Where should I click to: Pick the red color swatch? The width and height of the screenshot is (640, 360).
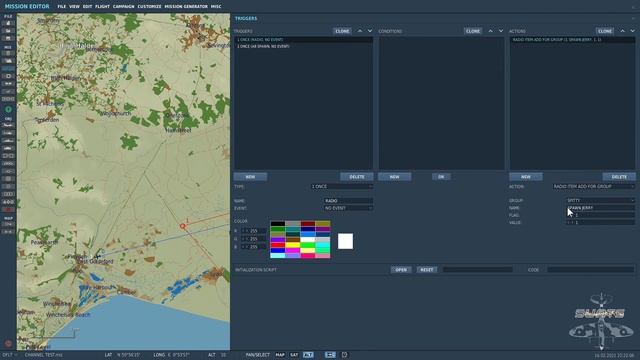coord(278,245)
